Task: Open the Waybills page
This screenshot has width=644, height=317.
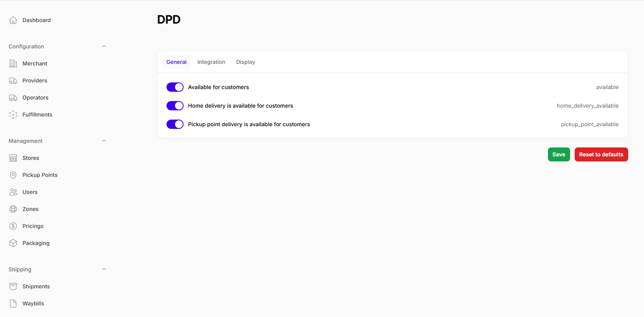Action: click(33, 303)
